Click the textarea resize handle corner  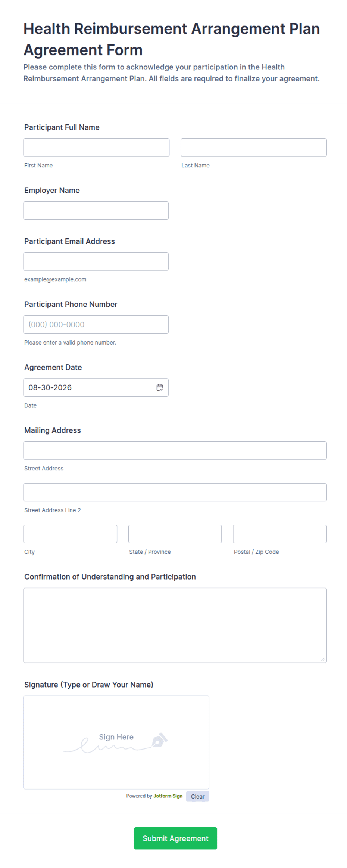coord(323,659)
